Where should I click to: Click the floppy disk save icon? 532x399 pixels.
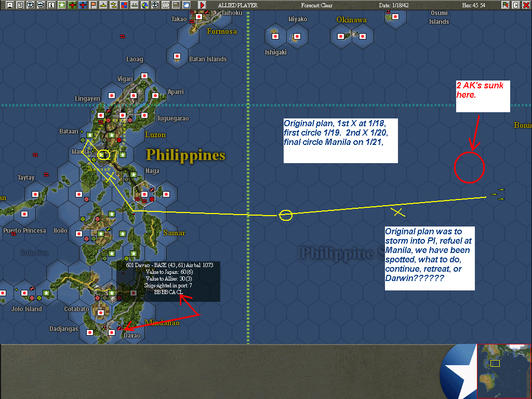9,5
